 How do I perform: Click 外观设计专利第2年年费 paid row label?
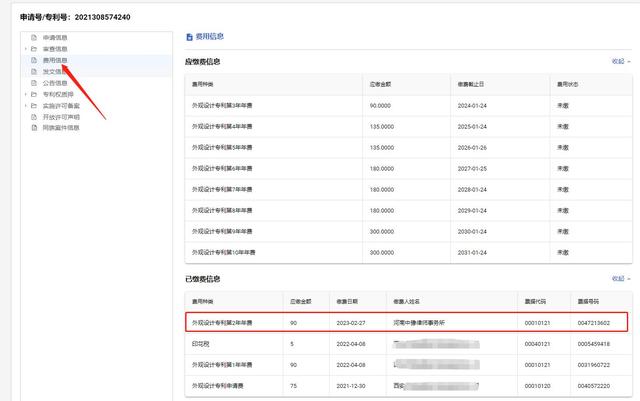pos(222,323)
